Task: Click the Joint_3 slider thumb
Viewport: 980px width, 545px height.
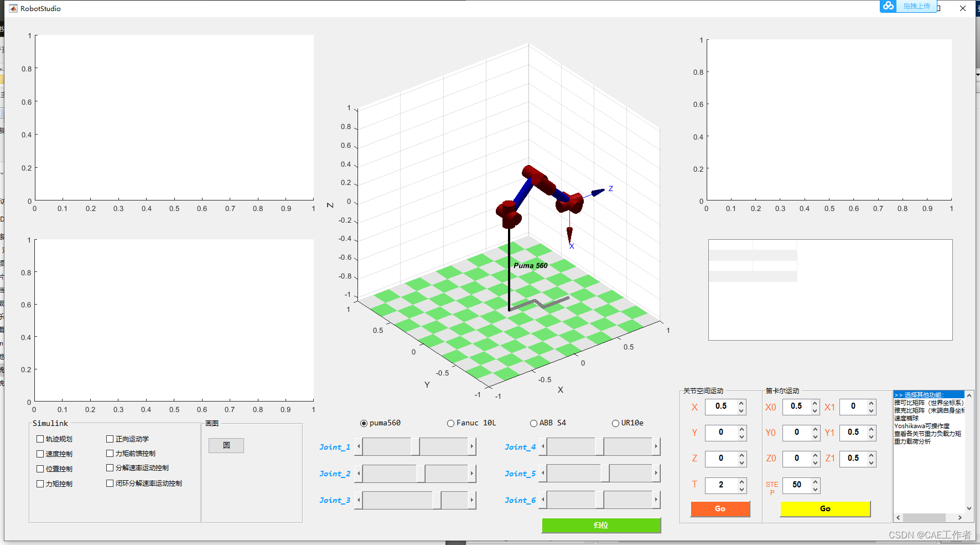Action: pyautogui.click(x=437, y=500)
